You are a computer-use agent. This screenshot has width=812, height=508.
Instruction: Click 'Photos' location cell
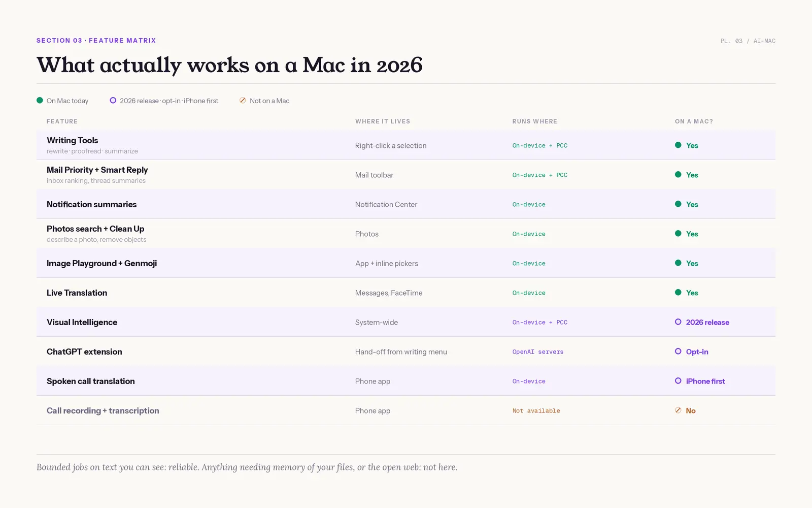pos(367,234)
